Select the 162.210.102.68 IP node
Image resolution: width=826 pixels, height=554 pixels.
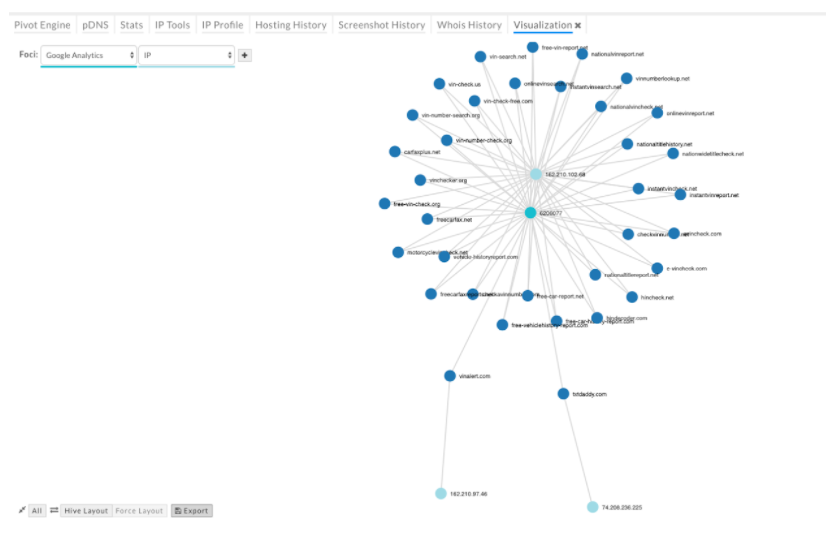536,174
